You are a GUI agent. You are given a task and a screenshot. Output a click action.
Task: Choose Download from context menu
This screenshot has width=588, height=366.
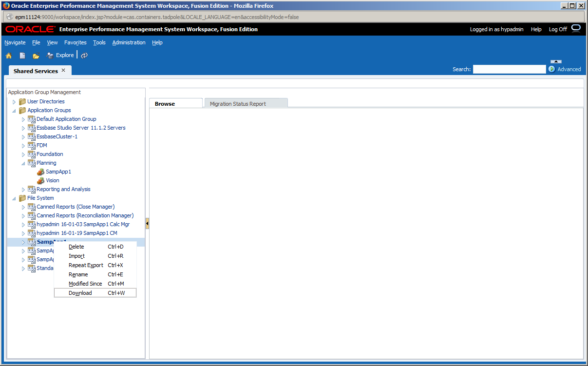pos(95,293)
